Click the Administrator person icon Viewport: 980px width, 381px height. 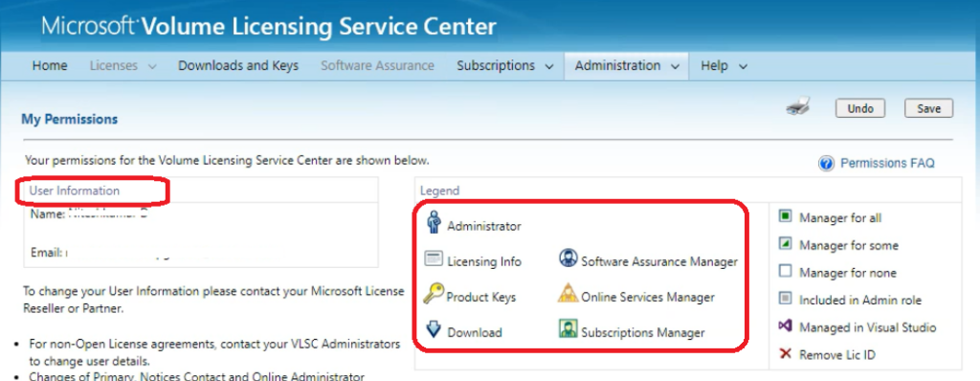point(434,222)
